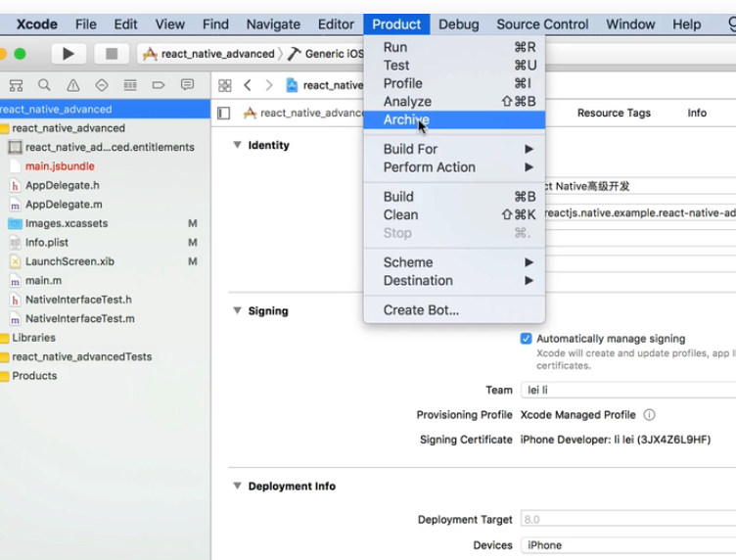Open the Navigate menu
This screenshot has width=736, height=560.
pos(273,24)
